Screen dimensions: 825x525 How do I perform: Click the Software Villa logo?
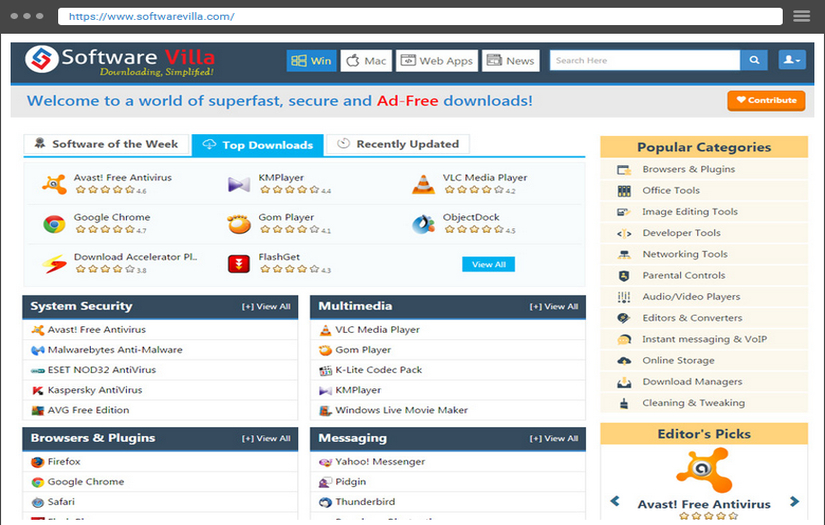click(x=120, y=60)
